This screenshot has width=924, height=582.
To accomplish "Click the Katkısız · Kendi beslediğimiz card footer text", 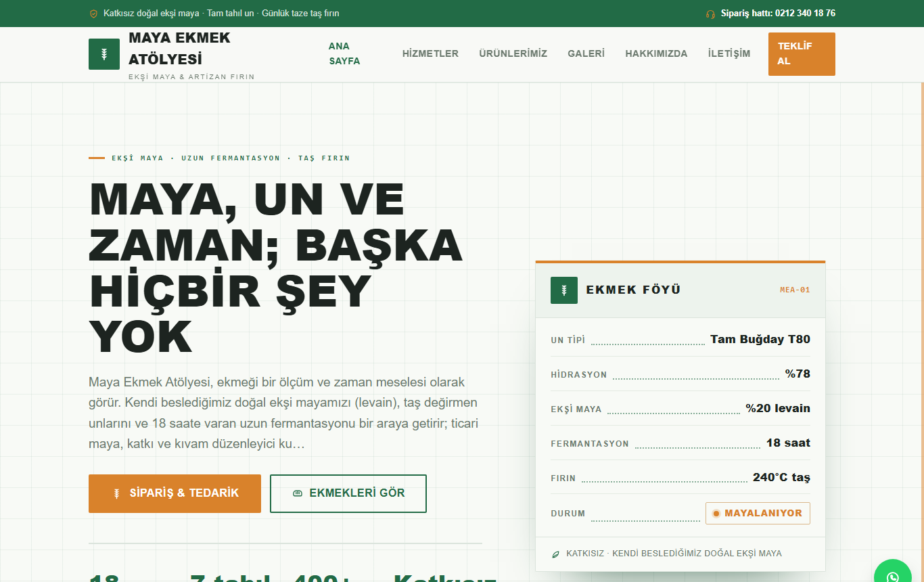I will [674, 554].
